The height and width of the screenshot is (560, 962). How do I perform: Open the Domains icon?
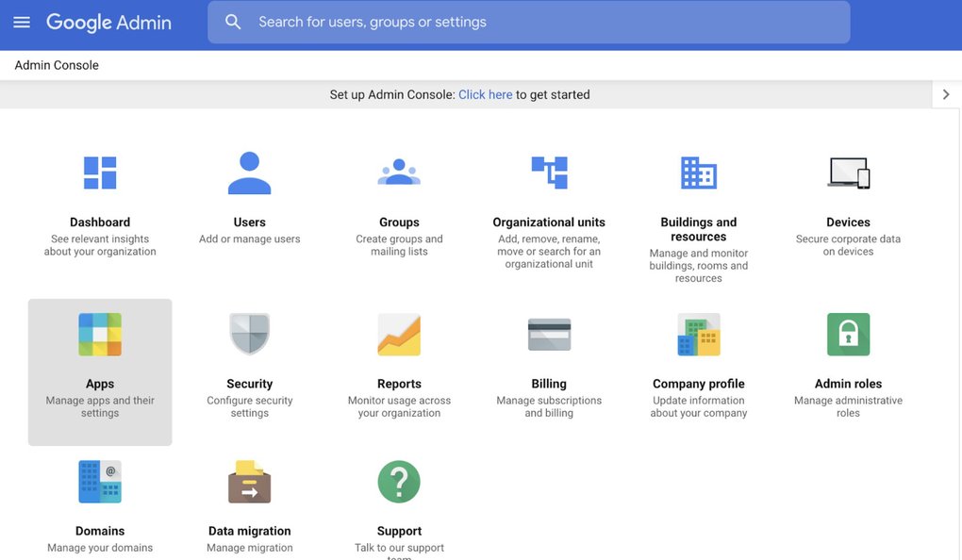pyautogui.click(x=100, y=482)
